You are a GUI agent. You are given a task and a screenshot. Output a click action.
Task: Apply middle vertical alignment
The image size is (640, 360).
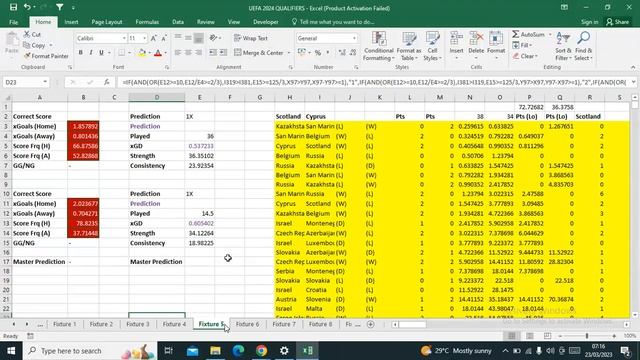[x=188, y=38]
